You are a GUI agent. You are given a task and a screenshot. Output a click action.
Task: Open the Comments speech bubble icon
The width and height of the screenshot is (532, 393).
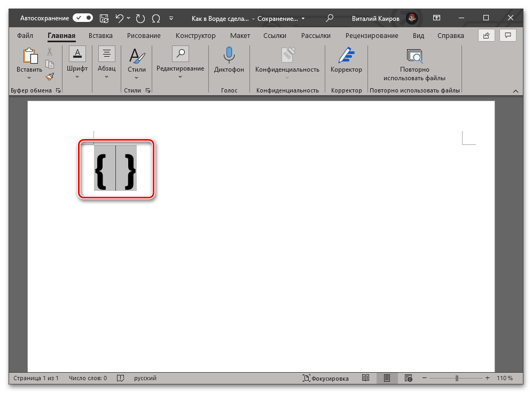(508, 36)
